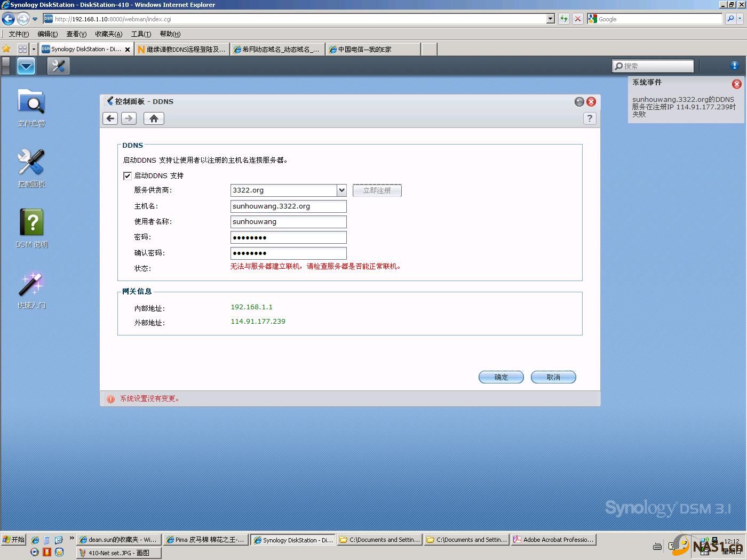Expand the service provider dropdown
Image resolution: width=747 pixels, height=560 pixels.
tap(341, 190)
